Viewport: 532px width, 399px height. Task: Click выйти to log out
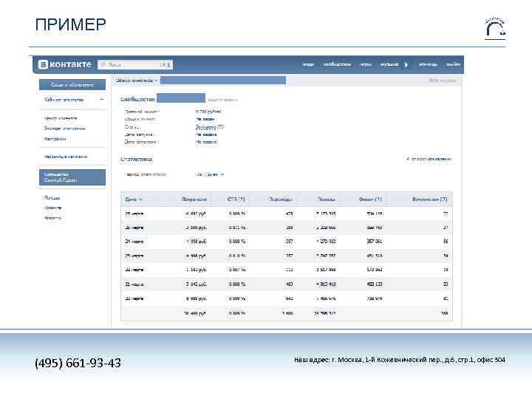[x=453, y=64]
